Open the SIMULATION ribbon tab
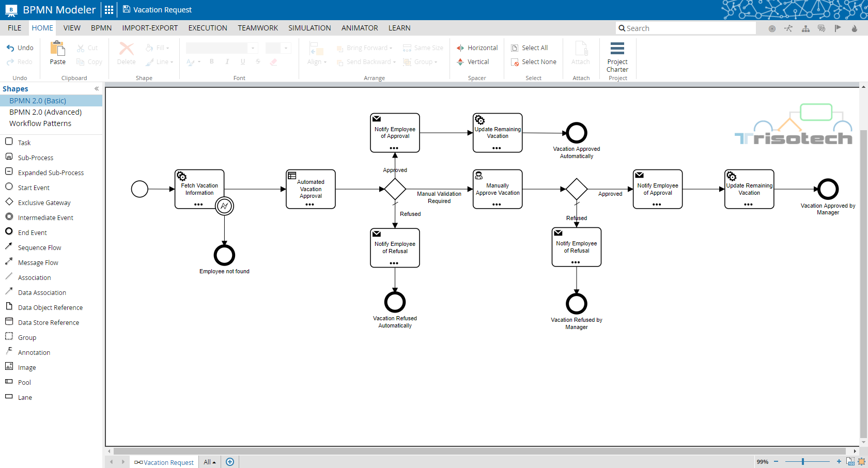 point(309,28)
